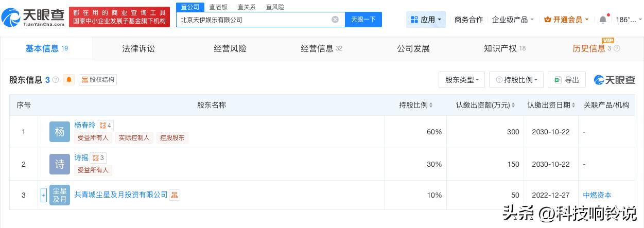Click 受益所有人 tag under 杨春玲
This screenshot has height=228, width=644.
click(x=93, y=138)
